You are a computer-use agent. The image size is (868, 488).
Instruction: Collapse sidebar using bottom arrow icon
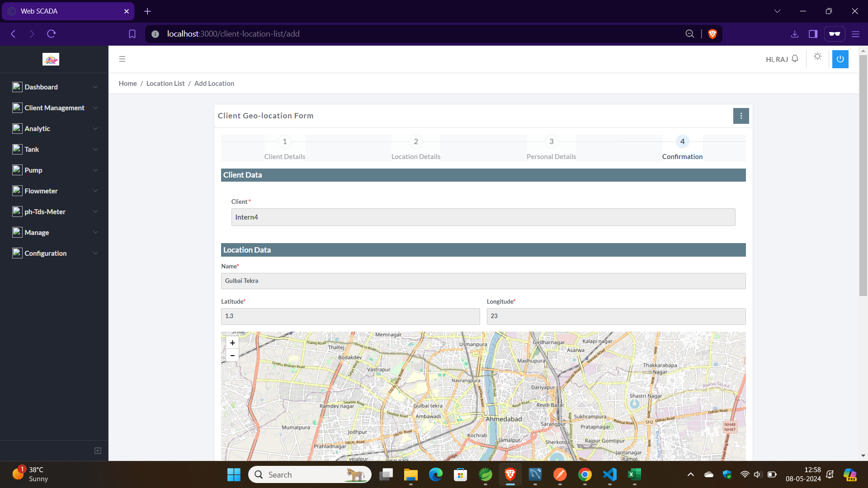coord(98,450)
